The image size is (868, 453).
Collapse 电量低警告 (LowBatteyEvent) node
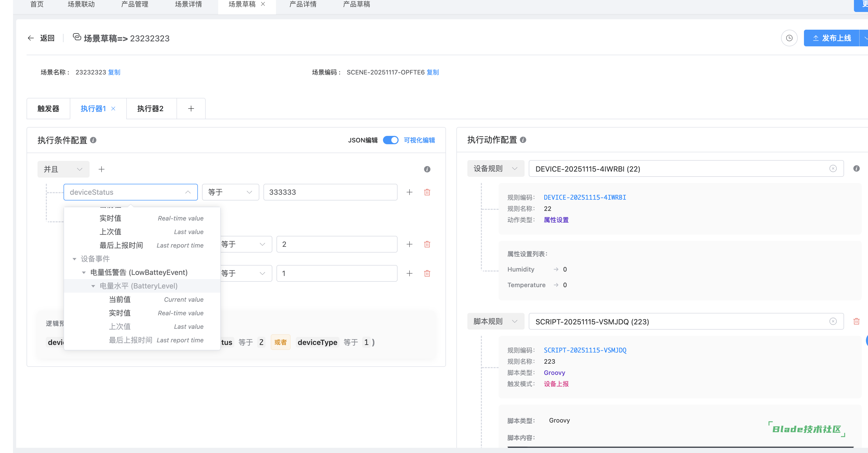pos(84,272)
